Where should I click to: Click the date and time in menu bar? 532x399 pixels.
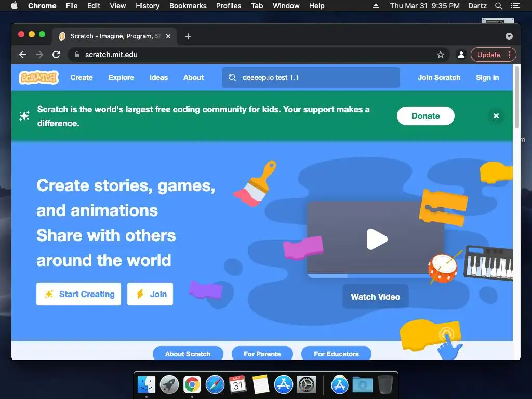425,6
